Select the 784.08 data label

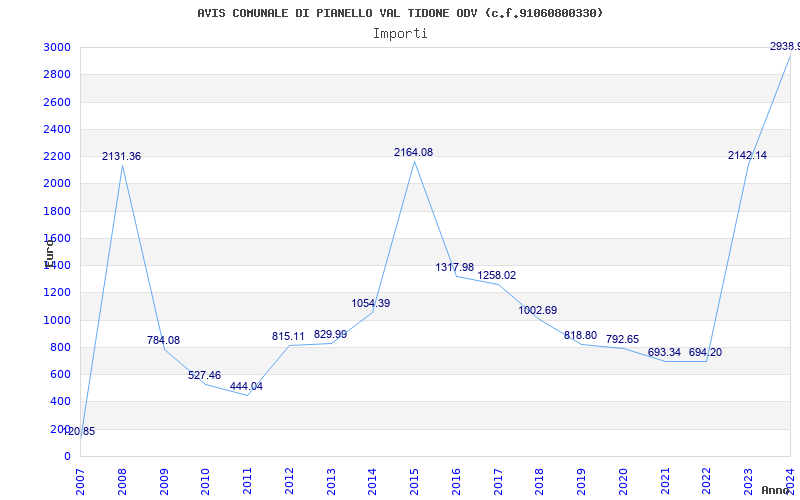click(163, 340)
